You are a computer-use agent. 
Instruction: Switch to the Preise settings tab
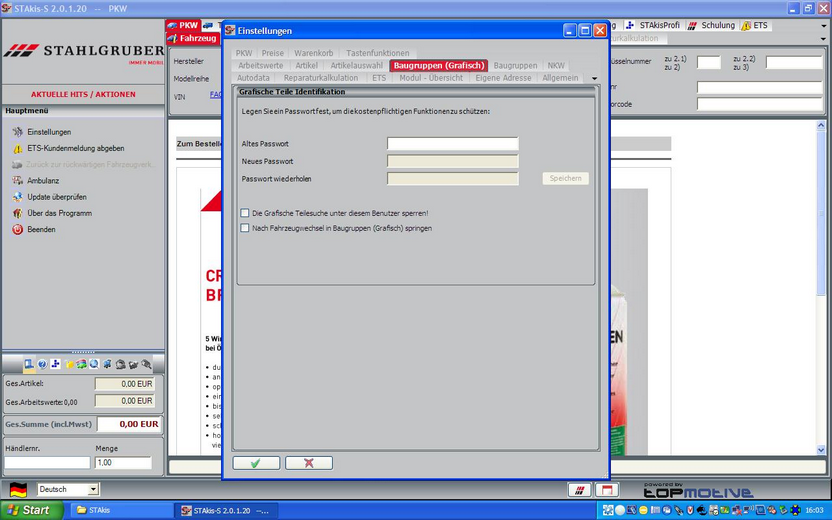pos(273,53)
